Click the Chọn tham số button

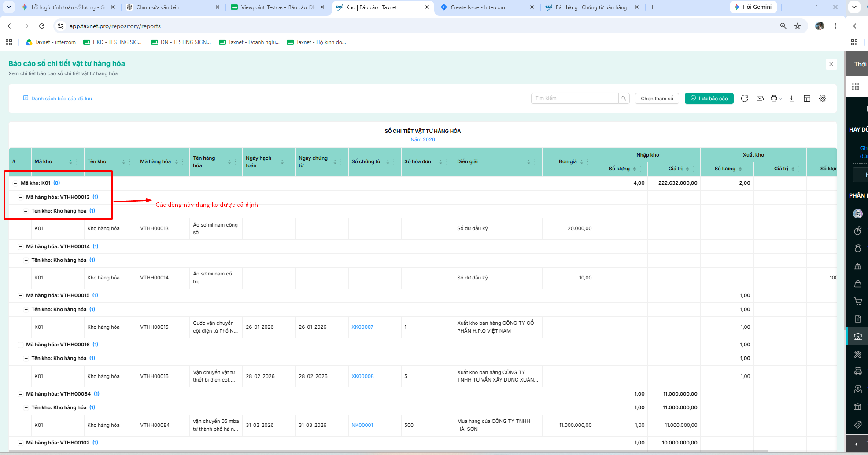[657, 99]
